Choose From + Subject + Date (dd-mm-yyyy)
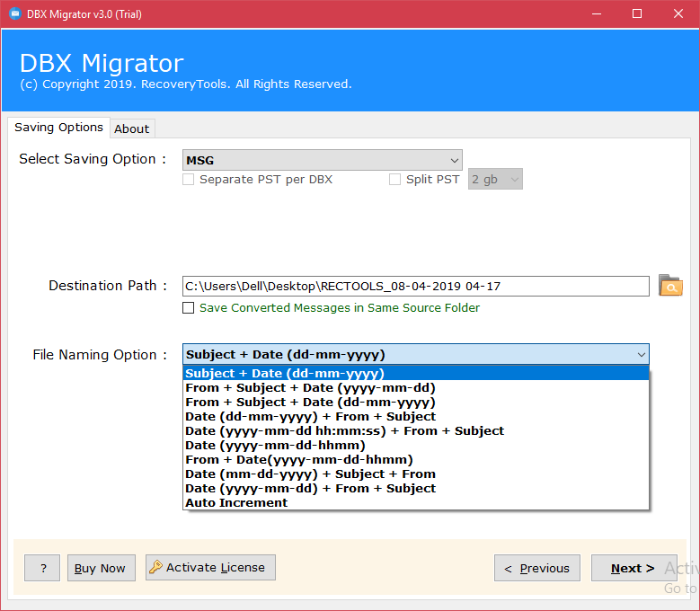The width and height of the screenshot is (700, 611). pos(416,402)
